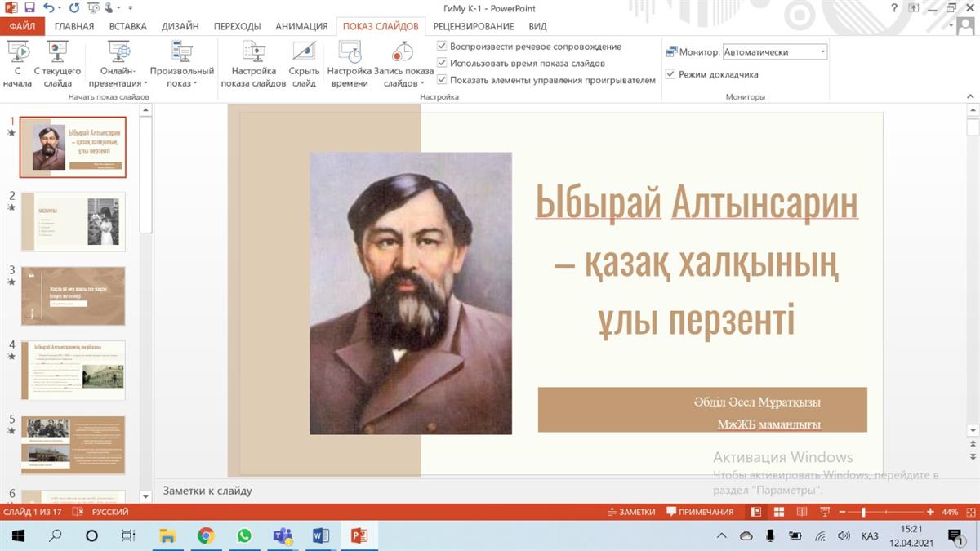980x551 pixels.
Task: Select slide 3 thumbnail in panel
Action: point(73,295)
